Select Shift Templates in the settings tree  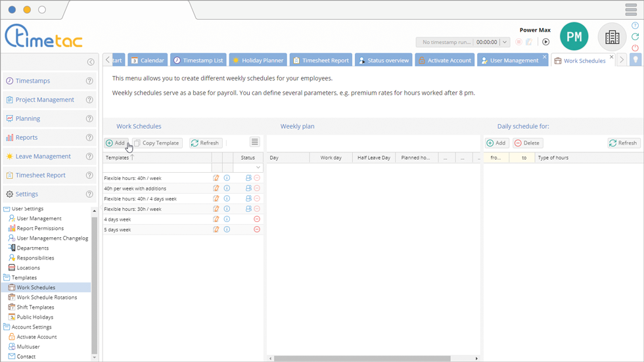(35, 307)
